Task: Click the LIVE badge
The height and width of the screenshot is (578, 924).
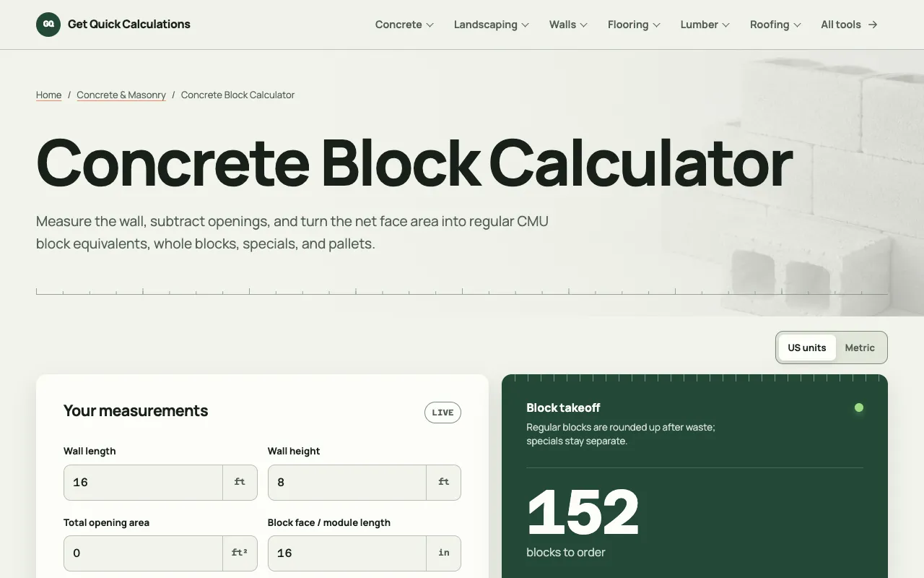Action: click(x=443, y=413)
